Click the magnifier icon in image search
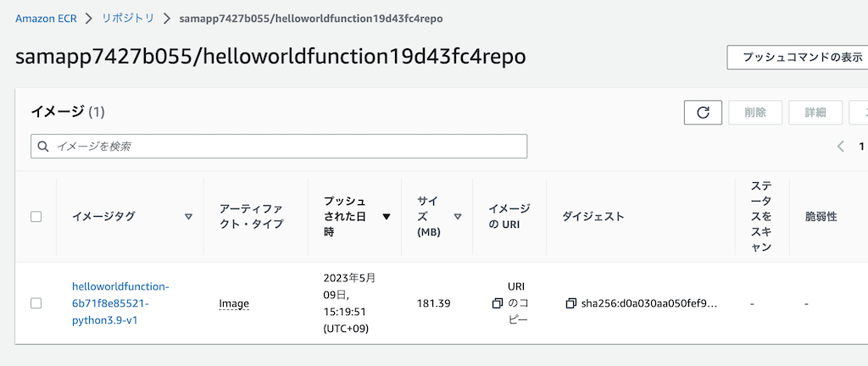Image resolution: width=868 pixels, height=366 pixels. 43,147
